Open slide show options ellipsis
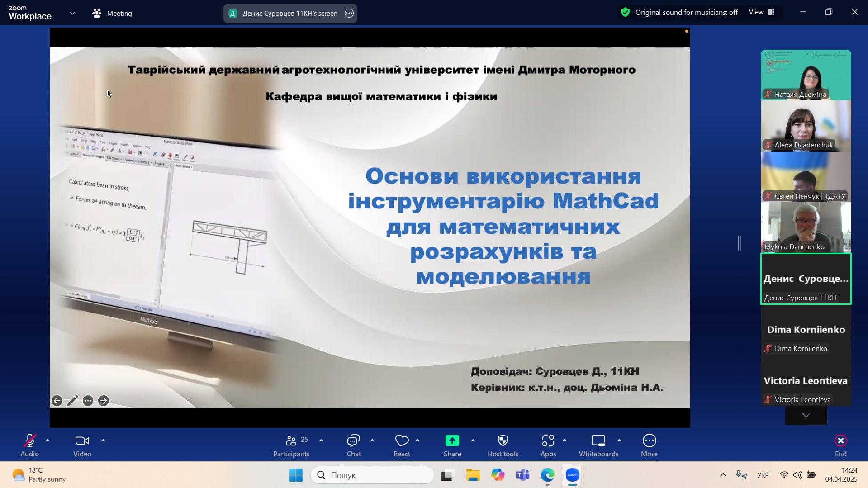 point(88,401)
